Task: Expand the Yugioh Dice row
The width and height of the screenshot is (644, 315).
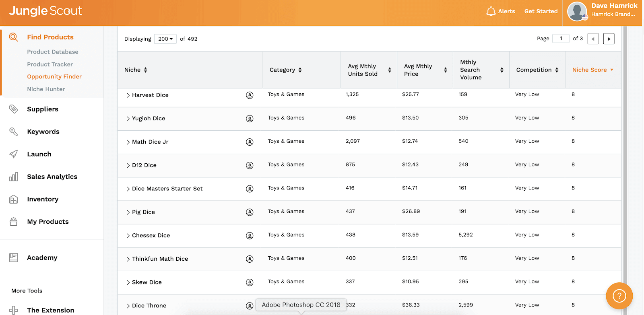Action: coord(128,119)
